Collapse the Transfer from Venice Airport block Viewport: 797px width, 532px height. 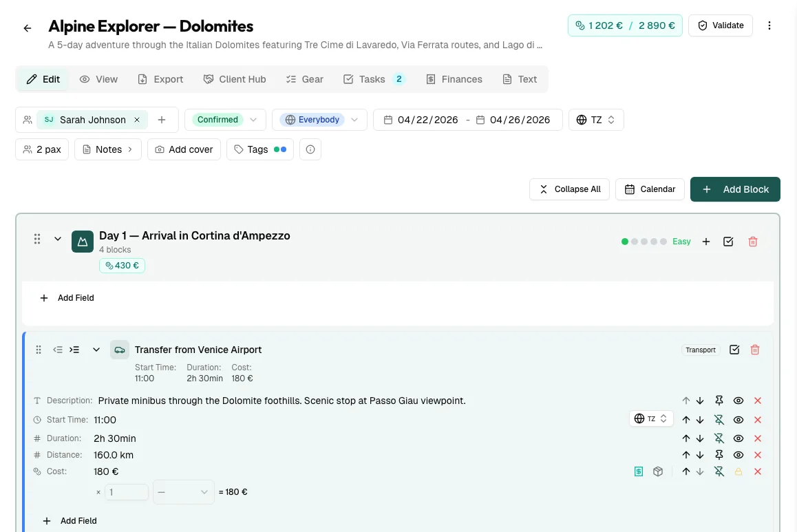click(x=96, y=350)
